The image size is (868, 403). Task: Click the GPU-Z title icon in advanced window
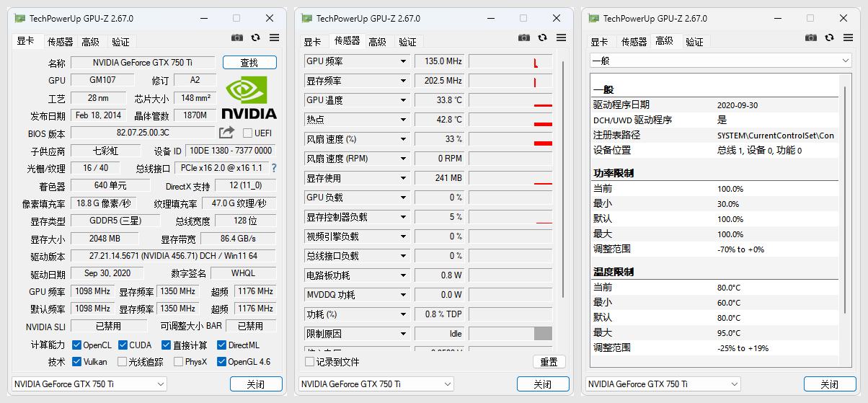coord(593,18)
